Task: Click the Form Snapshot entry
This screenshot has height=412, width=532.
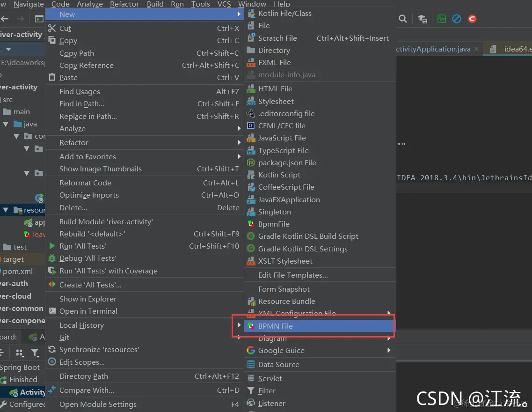Action: click(320, 289)
